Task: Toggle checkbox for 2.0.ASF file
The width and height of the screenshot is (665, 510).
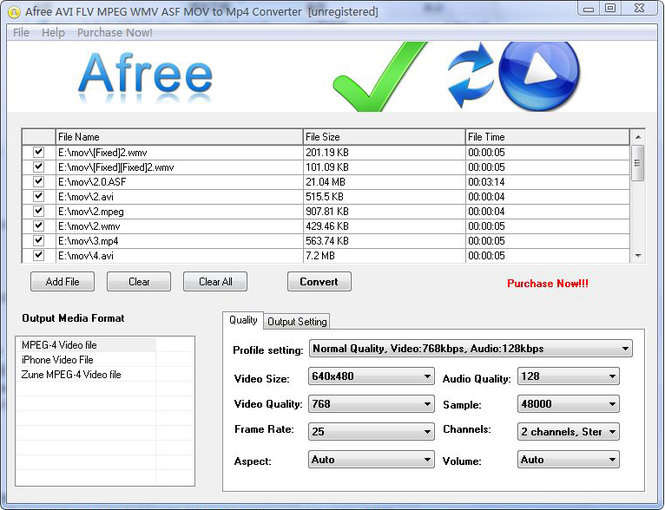Action: coord(39,181)
